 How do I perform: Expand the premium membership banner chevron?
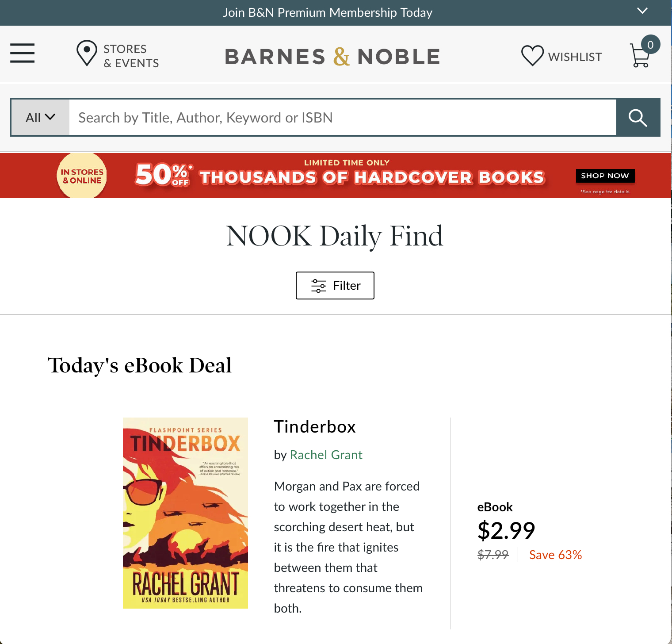pyautogui.click(x=642, y=11)
